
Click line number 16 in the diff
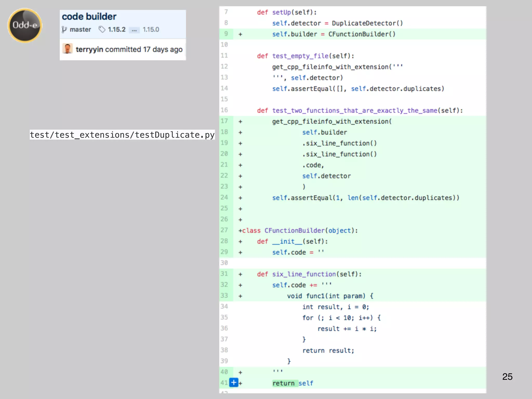[224, 110]
